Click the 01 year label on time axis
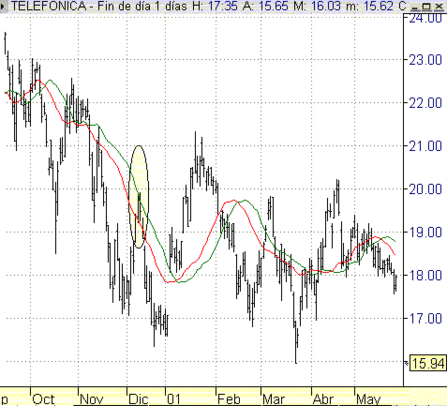Viewport: 447px width, 406px height. [173, 399]
